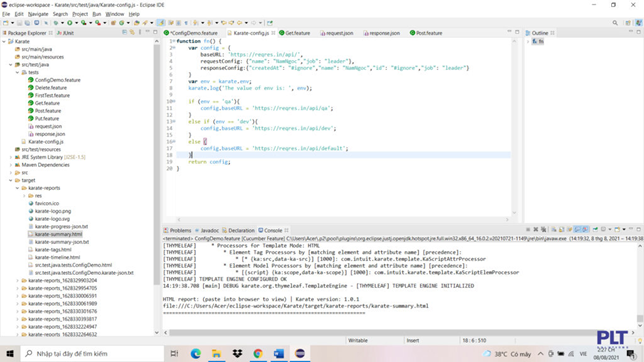Toggle Word Wrap in the Console toolbar
This screenshot has height=362, width=644.
569,229
